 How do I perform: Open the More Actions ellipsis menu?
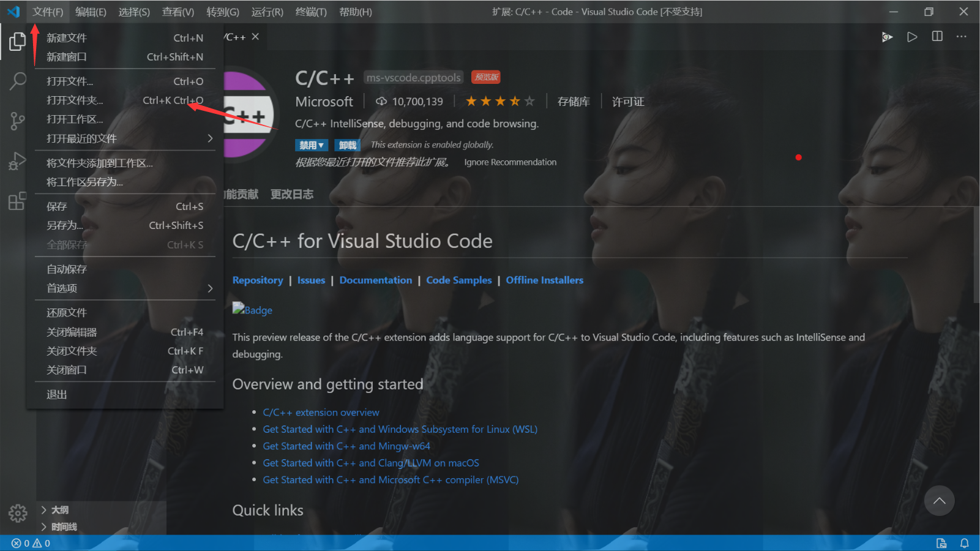962,37
